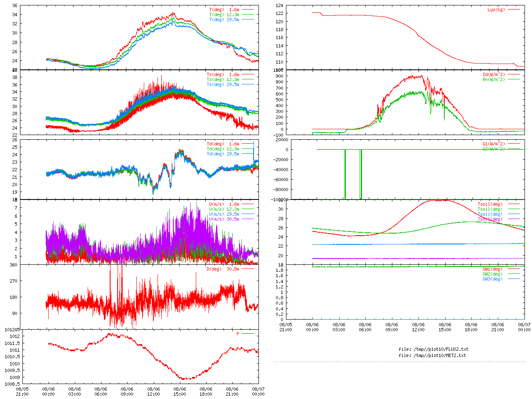Click the G1(W/m^2) legend label
Image resolution: width=532 pixels, height=399 pixels.
tap(494, 144)
